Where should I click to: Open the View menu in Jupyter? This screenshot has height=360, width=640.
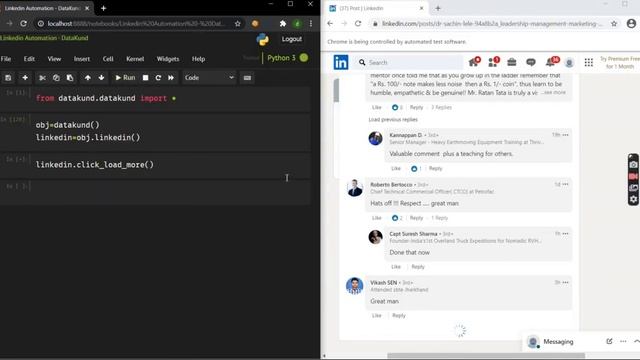(x=54, y=59)
